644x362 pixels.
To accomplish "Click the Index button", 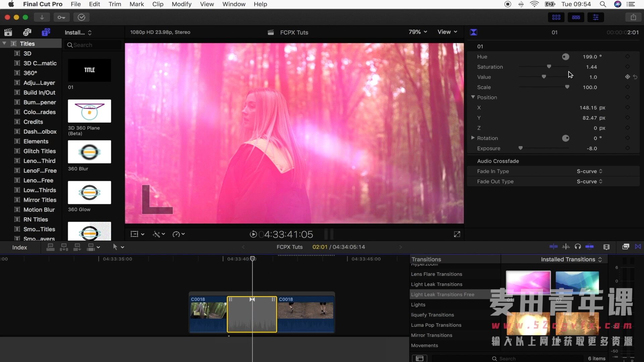I will click(x=19, y=247).
